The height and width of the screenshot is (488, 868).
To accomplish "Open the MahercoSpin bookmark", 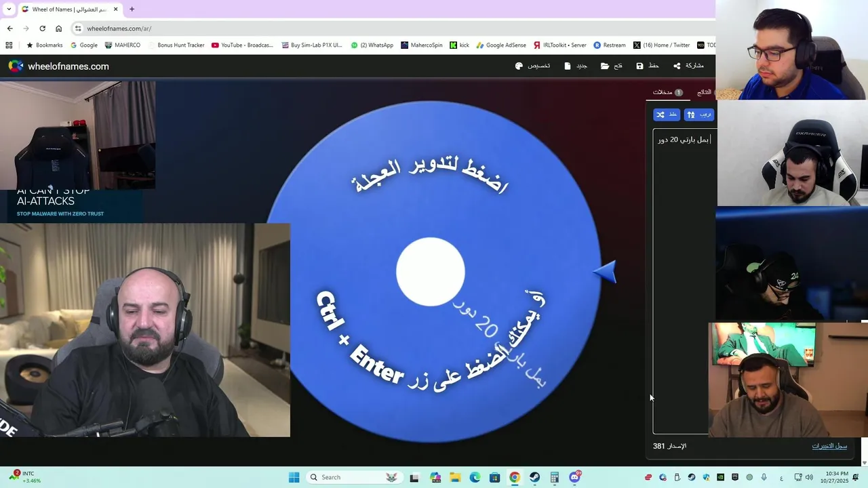I will pyautogui.click(x=421, y=45).
